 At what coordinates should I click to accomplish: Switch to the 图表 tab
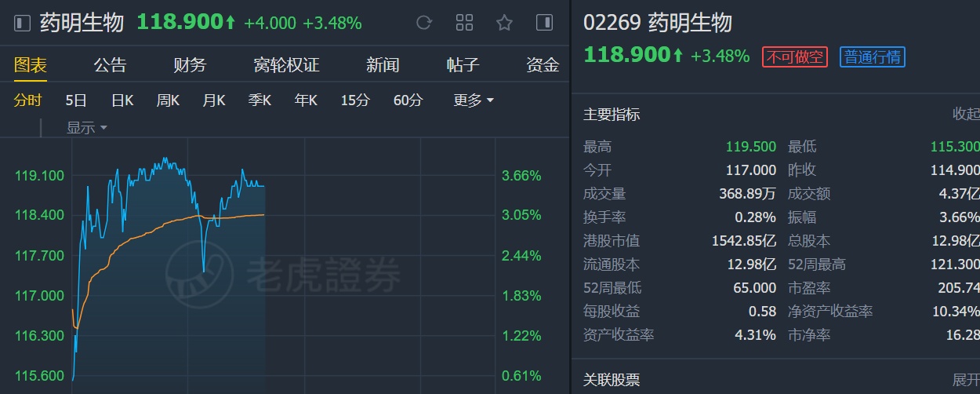click(31, 65)
